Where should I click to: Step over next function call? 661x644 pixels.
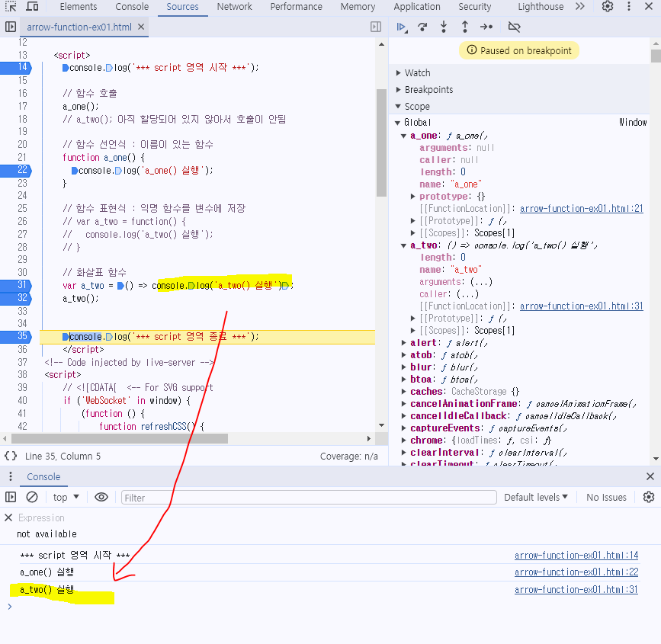pos(422,27)
